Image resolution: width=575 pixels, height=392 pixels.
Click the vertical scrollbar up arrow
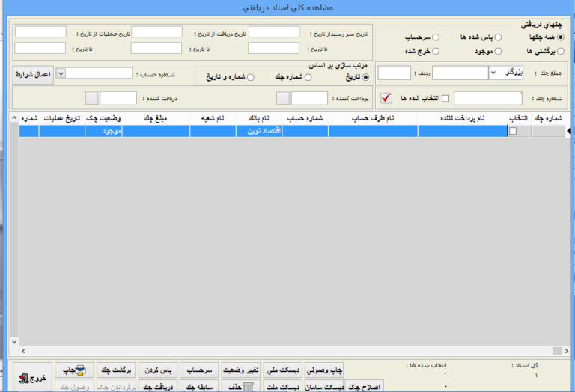point(14,118)
